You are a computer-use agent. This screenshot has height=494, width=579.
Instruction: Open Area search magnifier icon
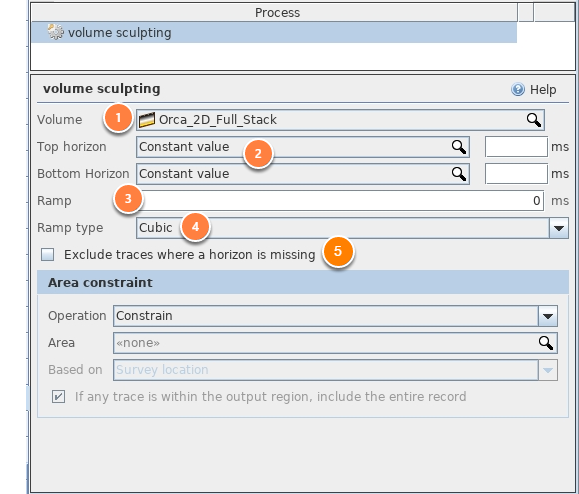[x=546, y=343]
